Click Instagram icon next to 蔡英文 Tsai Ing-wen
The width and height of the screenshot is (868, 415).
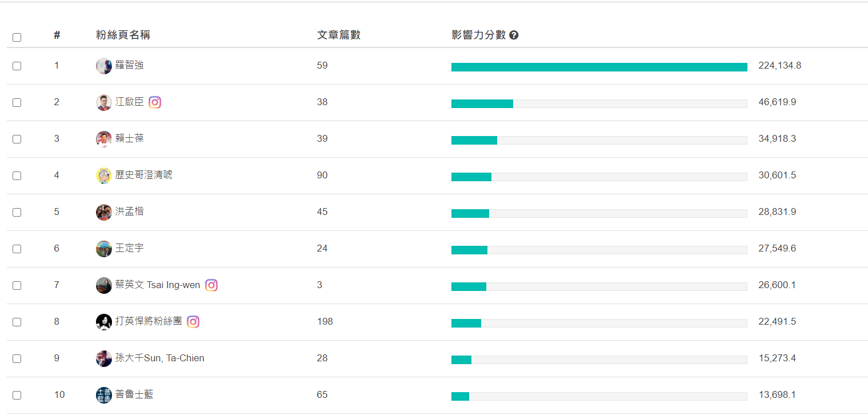point(211,285)
